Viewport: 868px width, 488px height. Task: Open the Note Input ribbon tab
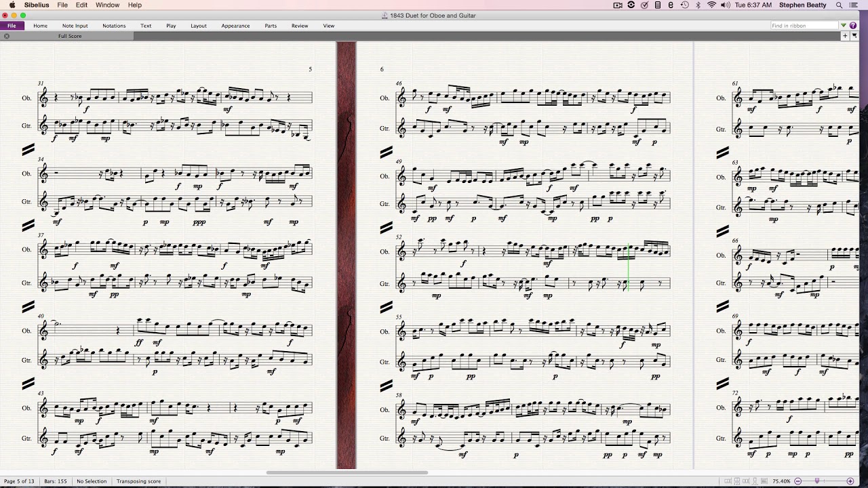point(75,26)
